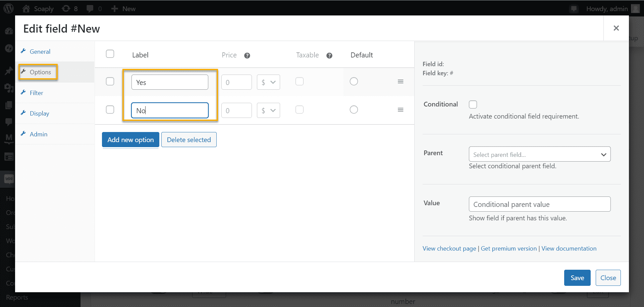The image size is (644, 307).
Task: Toggle Taxable for the Yes option
Action: coord(300,81)
